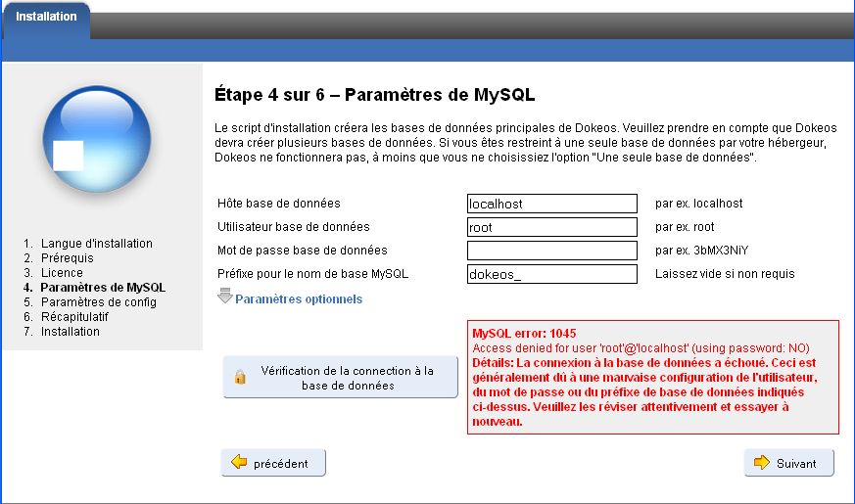Click the left arrow icon on précédent
Screen dimensions: 855x504
click(239, 462)
